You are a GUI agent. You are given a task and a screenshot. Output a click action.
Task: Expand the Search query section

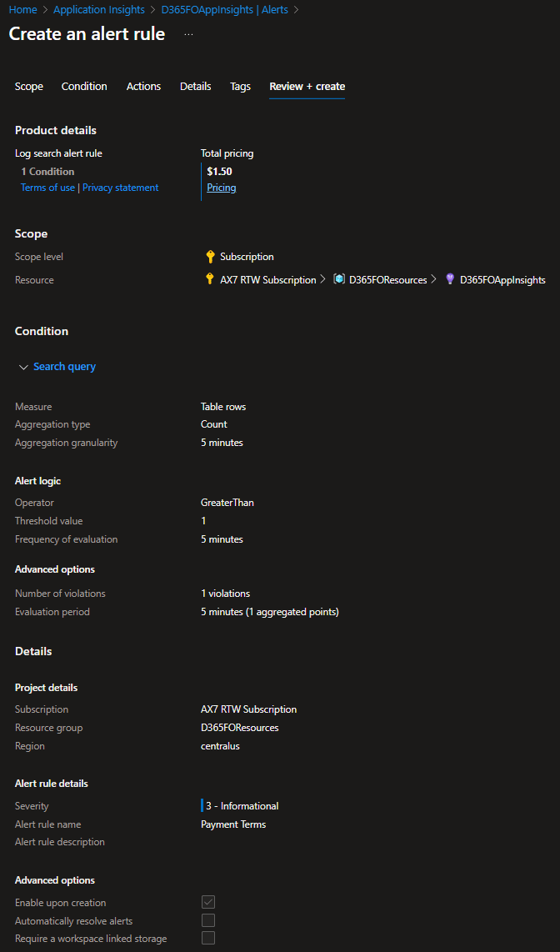pos(64,367)
